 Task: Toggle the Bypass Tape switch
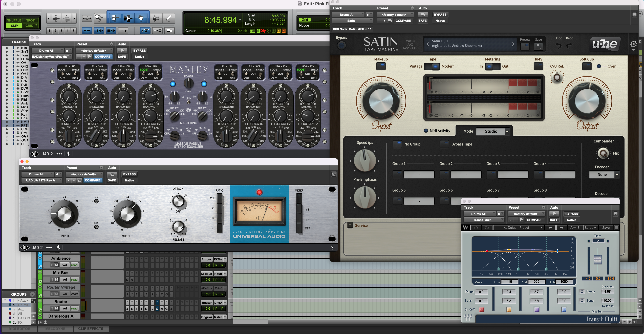pyautogui.click(x=444, y=144)
